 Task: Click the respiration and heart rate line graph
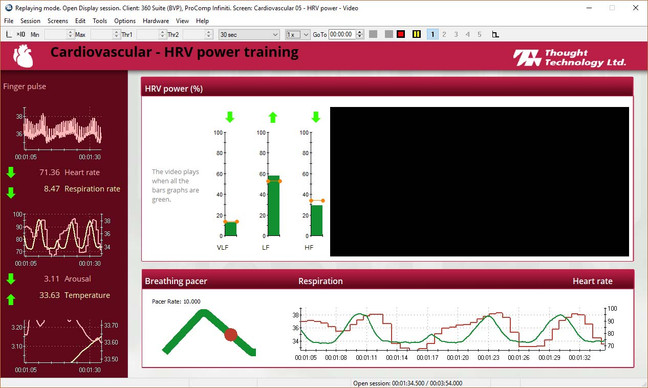coord(456,334)
